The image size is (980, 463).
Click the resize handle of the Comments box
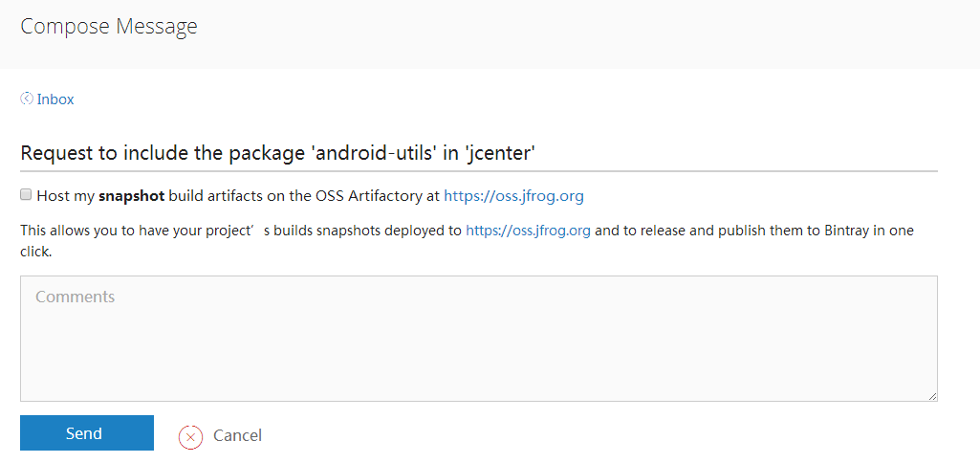pyautogui.click(x=932, y=395)
